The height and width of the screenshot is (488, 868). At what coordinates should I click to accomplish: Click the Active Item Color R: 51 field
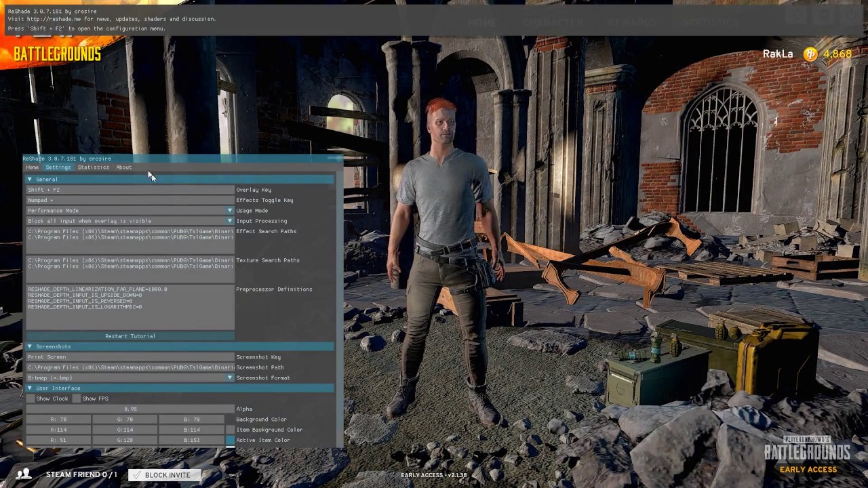point(58,441)
